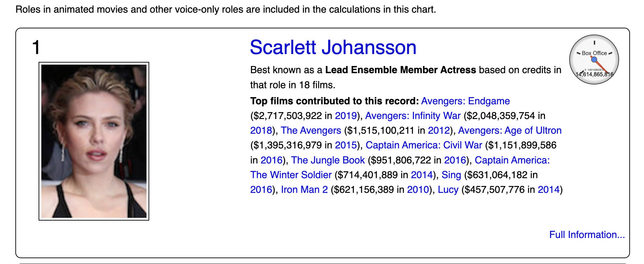
Task: Open The Winter Soldier title link
Action: (291, 175)
